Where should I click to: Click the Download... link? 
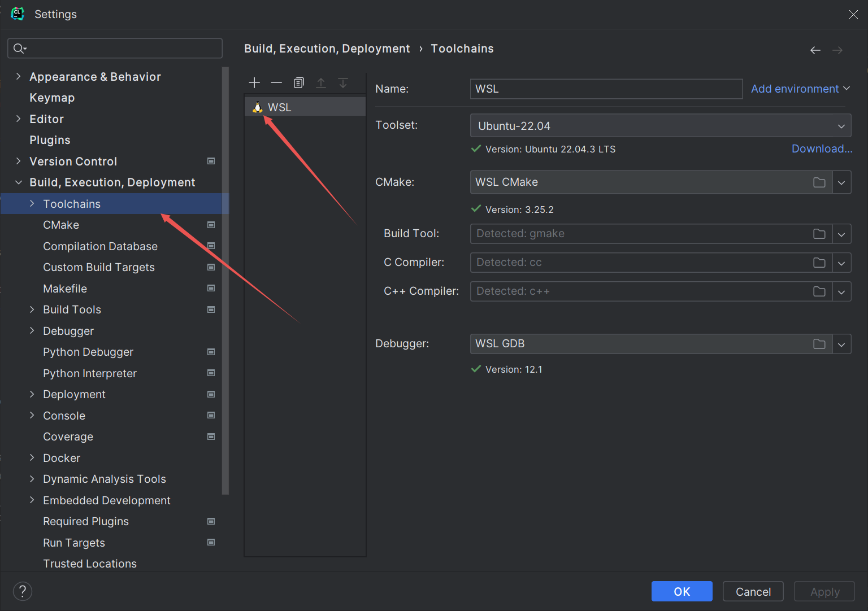[822, 149]
